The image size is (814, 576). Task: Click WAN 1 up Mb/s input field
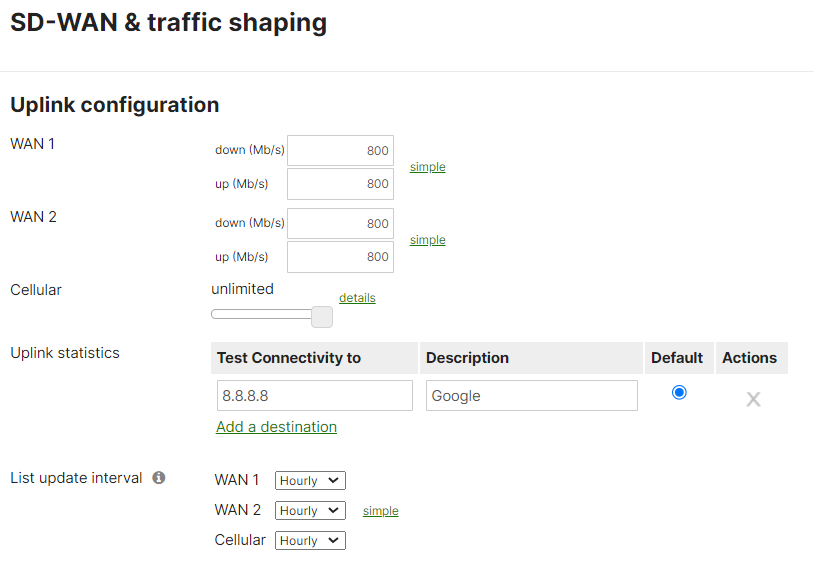(x=340, y=184)
